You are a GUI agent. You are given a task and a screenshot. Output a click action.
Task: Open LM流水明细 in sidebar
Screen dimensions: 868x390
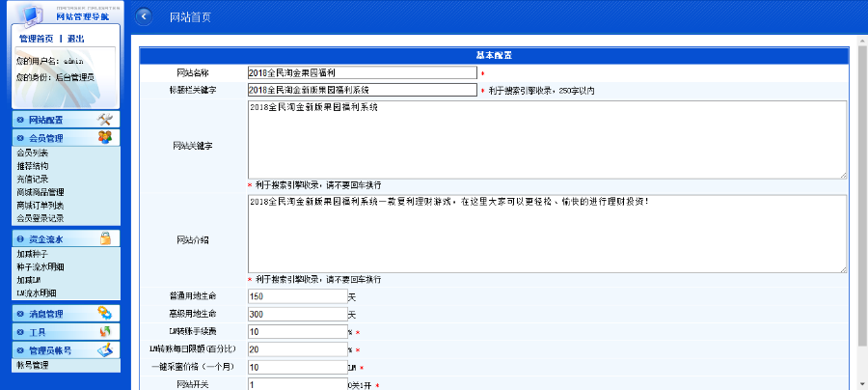[x=37, y=293]
